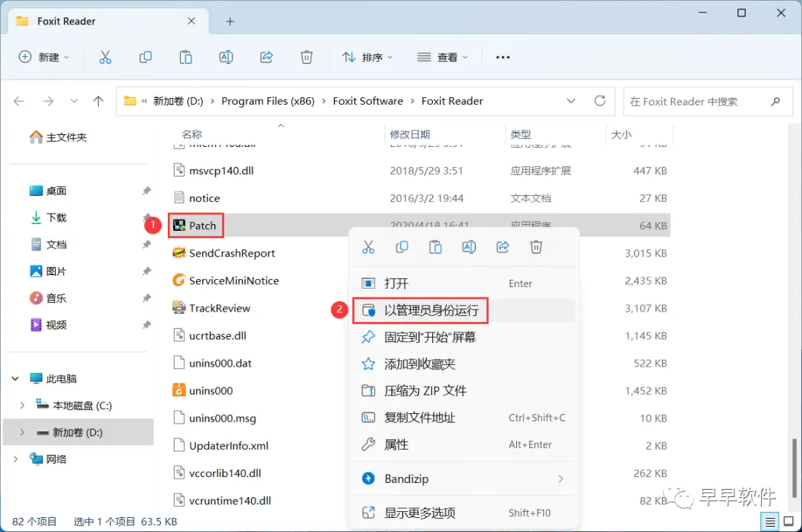Open 桌面 in the navigation pane
This screenshot has width=802, height=532.
(48, 191)
